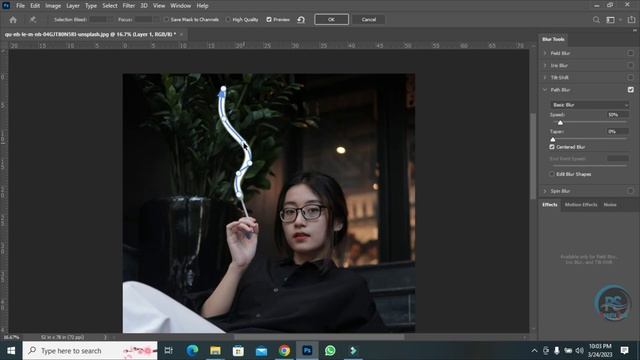640x360 pixels.
Task: Open the Search icon in the top right
Action: pos(596,20)
